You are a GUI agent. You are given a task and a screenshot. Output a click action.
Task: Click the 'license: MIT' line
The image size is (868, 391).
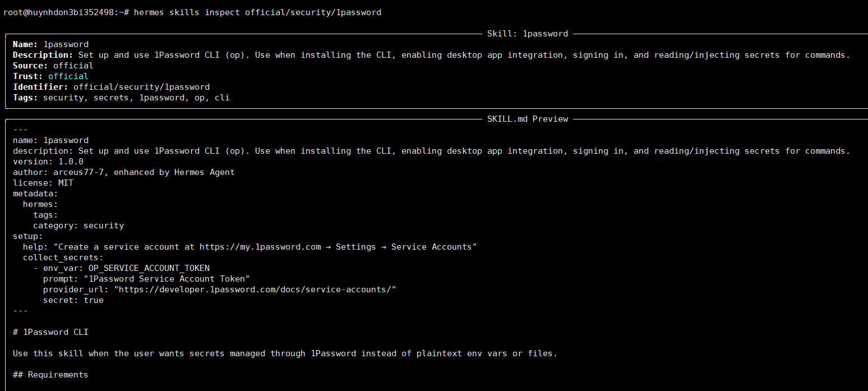pyautogui.click(x=43, y=183)
